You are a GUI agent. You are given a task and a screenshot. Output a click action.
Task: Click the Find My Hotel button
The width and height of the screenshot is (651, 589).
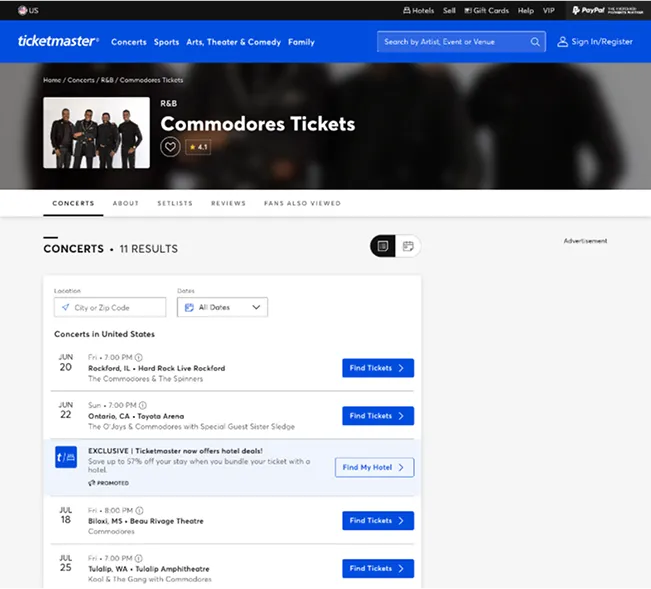pos(373,467)
